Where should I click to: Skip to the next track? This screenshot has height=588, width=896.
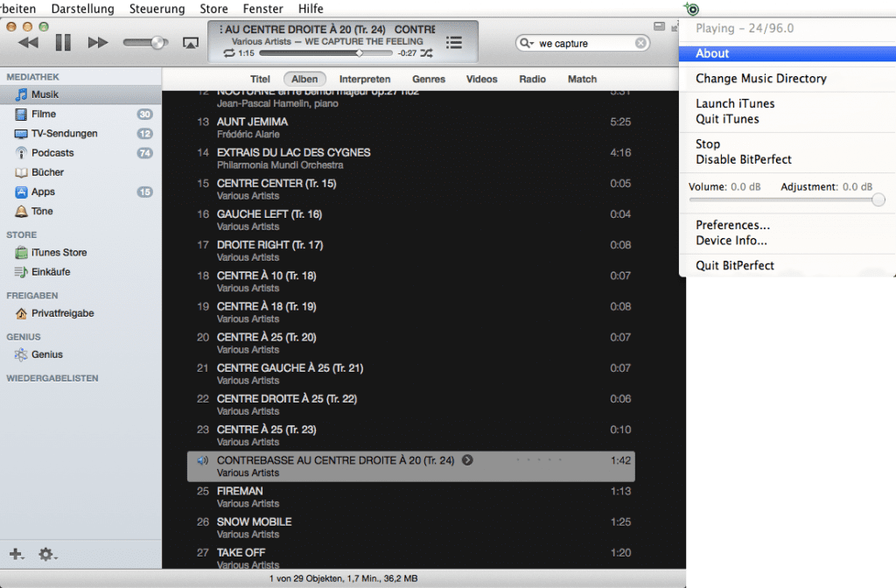[x=98, y=42]
